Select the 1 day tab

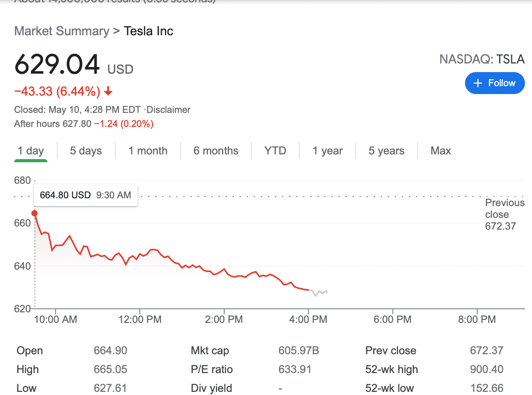[31, 151]
